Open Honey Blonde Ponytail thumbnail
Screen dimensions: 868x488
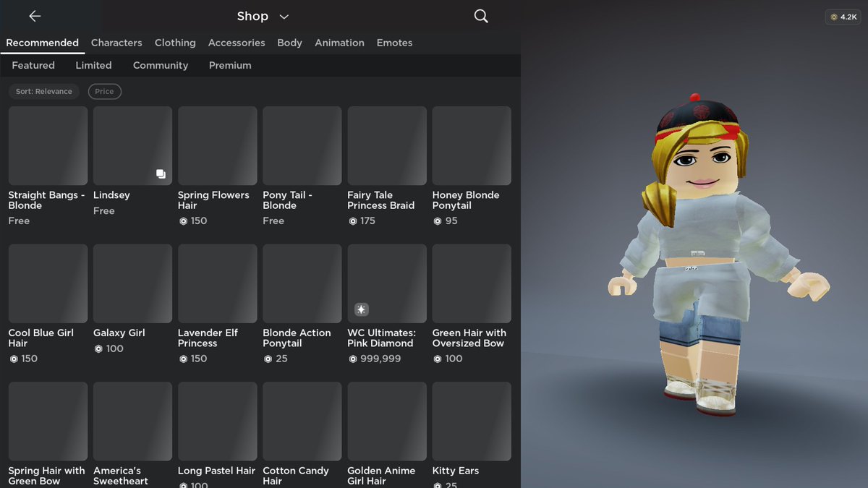472,145
